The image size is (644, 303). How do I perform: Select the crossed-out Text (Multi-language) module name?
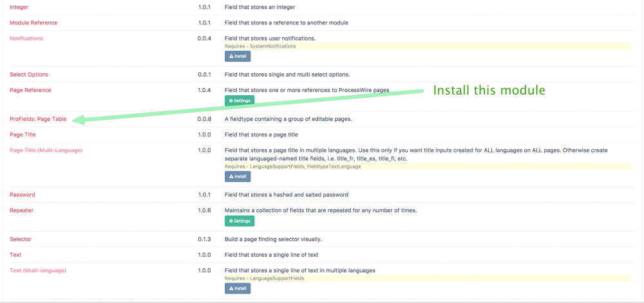(38, 270)
